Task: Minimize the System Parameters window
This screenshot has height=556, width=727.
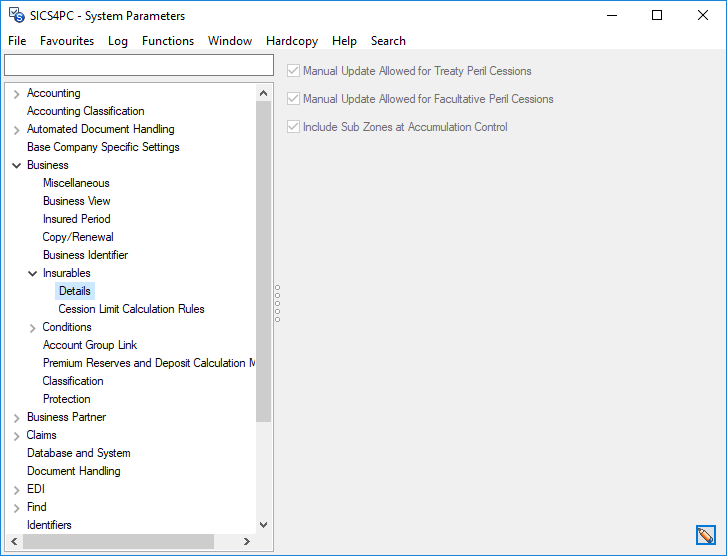Action: click(x=612, y=15)
